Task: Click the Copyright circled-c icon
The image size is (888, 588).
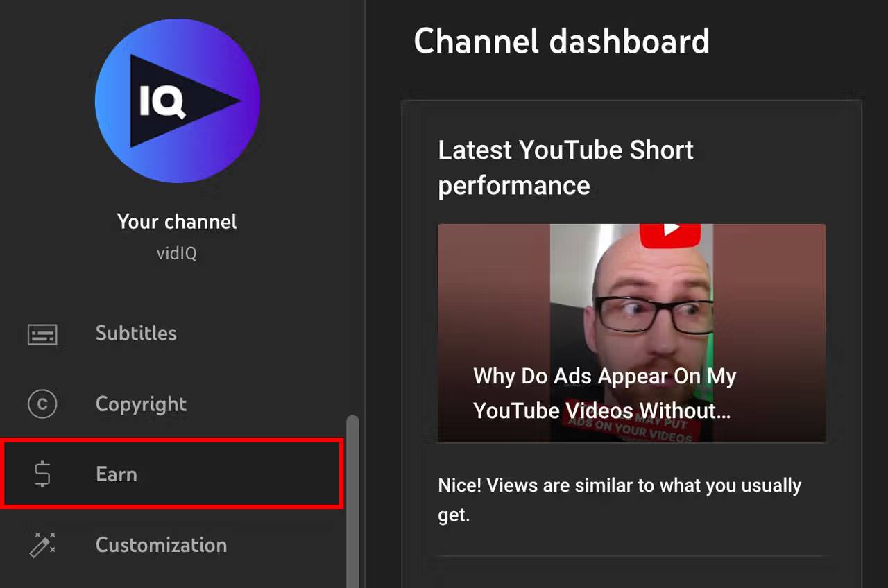Action: click(x=42, y=404)
